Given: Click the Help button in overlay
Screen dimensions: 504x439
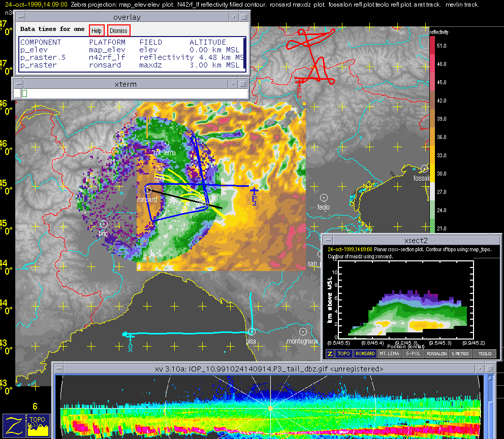Looking at the screenshot, I should click(x=97, y=30).
